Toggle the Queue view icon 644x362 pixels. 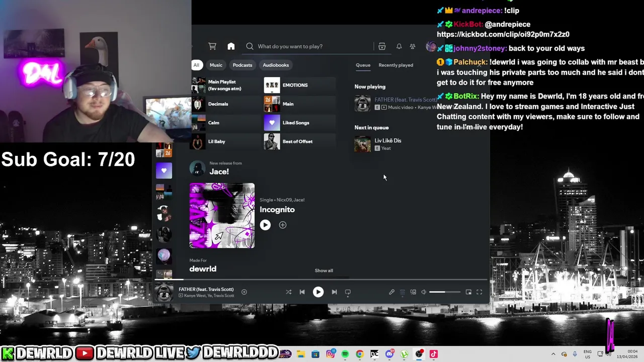pyautogui.click(x=403, y=292)
